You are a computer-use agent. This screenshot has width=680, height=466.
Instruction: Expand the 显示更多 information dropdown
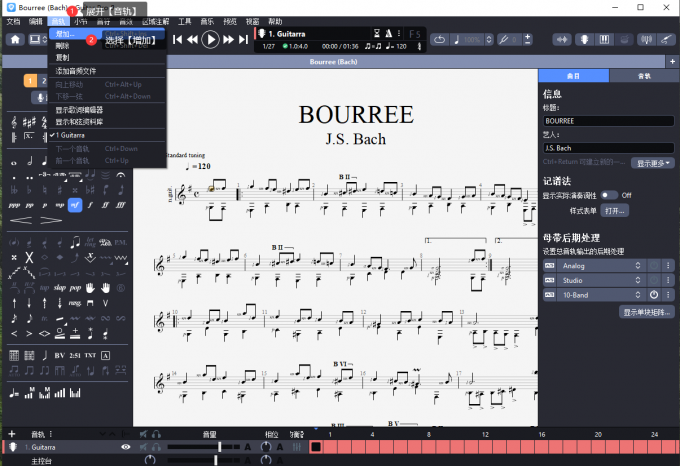click(655, 162)
